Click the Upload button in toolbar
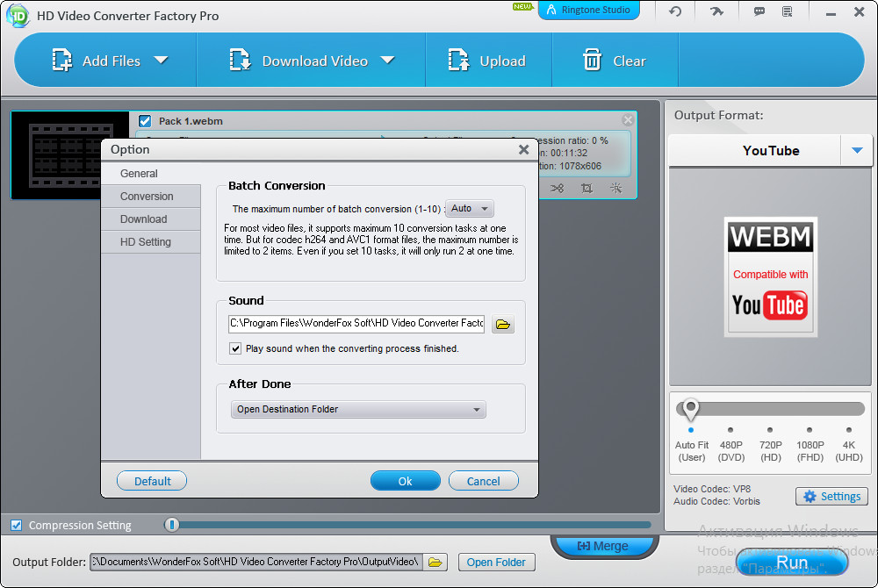 click(x=487, y=61)
